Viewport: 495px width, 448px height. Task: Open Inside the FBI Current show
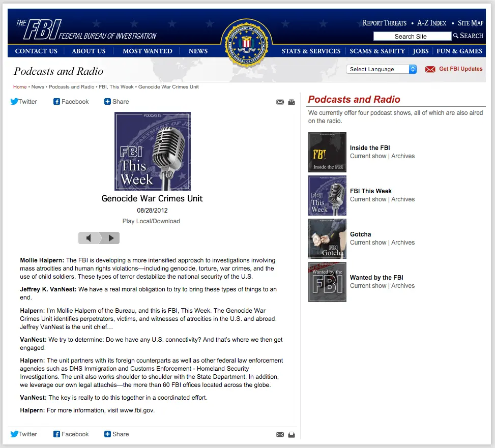[368, 156]
